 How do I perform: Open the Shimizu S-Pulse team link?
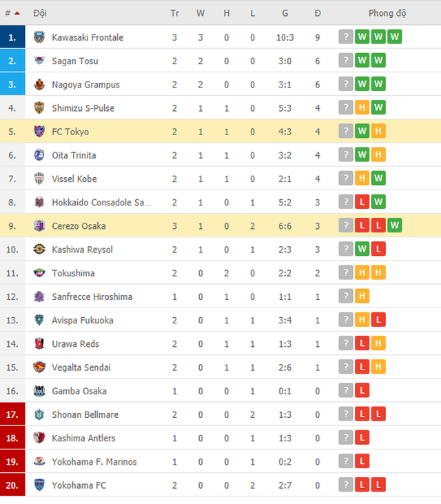point(83,108)
